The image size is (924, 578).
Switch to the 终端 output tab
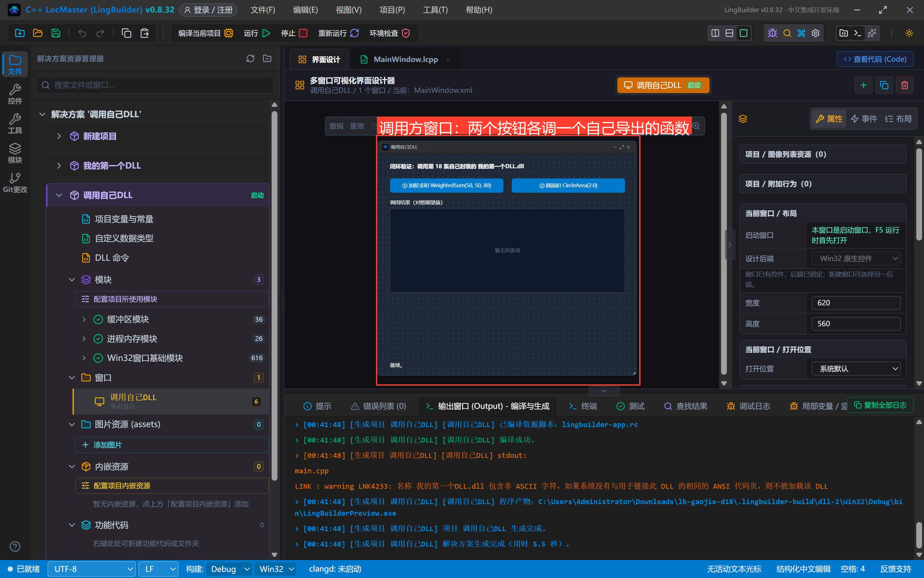[583, 406]
